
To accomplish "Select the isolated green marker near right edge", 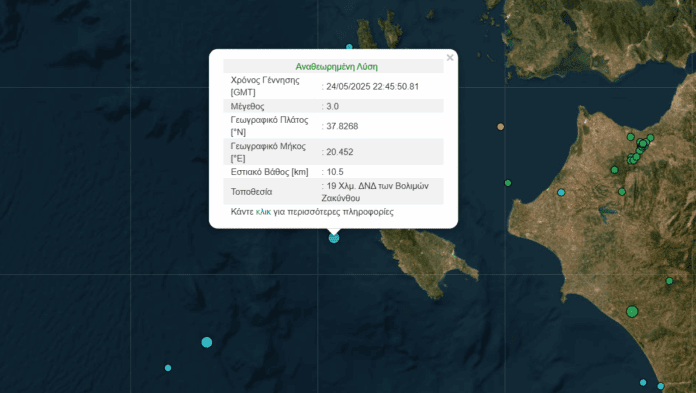I will (669, 281).
